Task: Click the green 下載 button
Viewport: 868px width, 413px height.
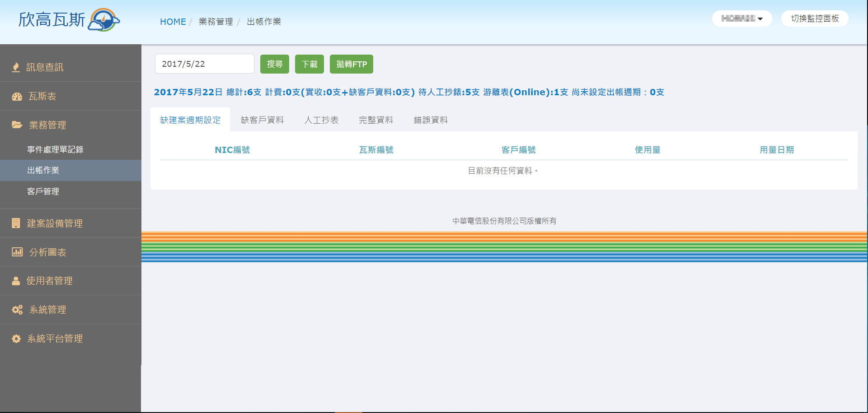Action: pyautogui.click(x=310, y=64)
